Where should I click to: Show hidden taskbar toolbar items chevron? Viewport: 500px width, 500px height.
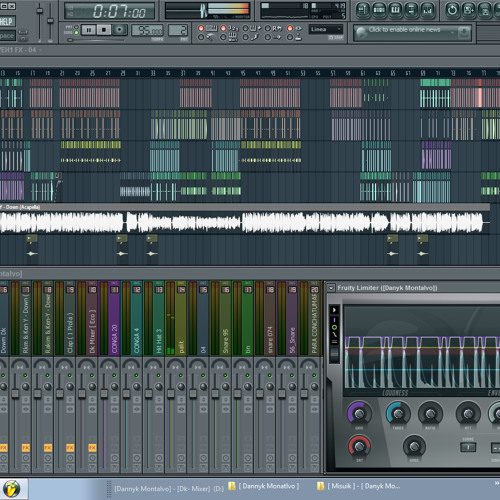[x=497, y=483]
